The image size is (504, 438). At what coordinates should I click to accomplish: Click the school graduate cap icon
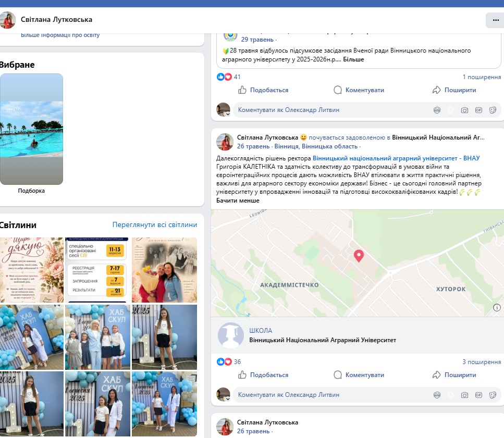pos(230,335)
